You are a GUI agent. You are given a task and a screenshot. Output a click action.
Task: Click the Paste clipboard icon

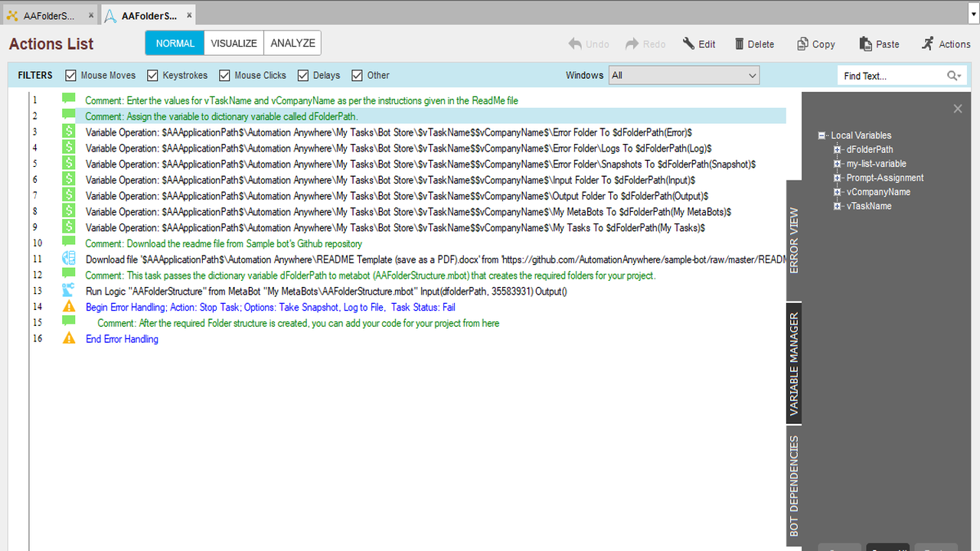tap(865, 44)
